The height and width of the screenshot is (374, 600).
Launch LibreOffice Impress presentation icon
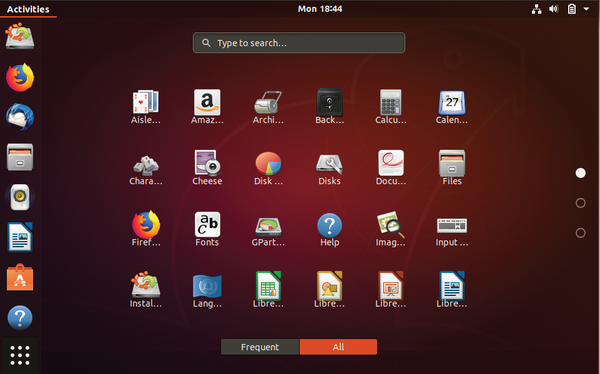(x=391, y=286)
